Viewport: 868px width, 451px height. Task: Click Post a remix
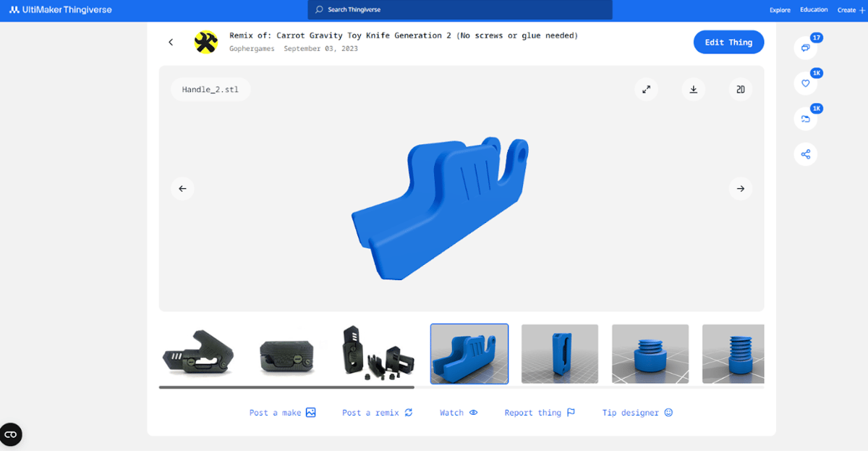378,413
